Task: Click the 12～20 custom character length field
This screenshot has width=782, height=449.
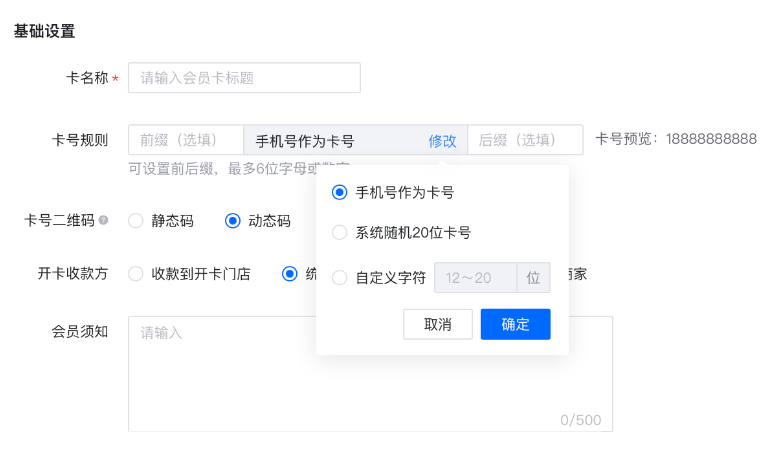Action: point(476,277)
